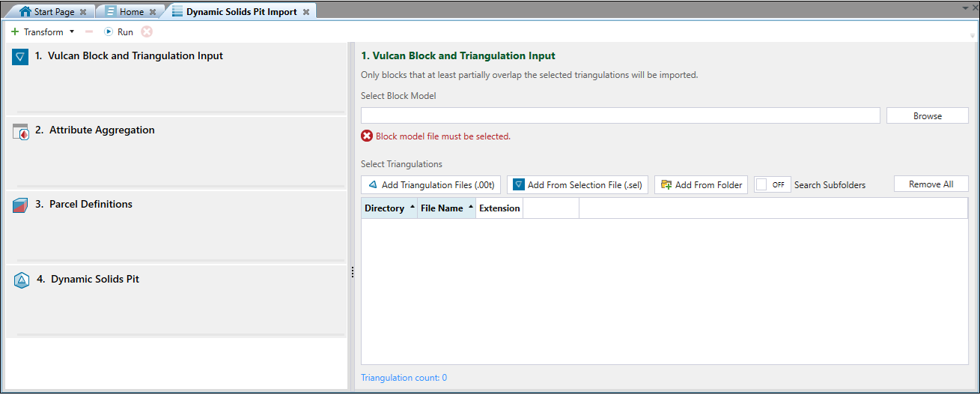Open step 4 Dynamic Solids Pit
Viewport: 980px width, 395px height.
click(177, 301)
